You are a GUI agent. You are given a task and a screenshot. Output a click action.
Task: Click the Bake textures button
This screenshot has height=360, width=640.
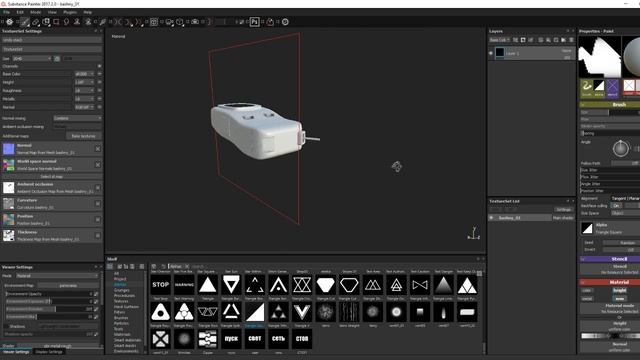click(x=84, y=136)
